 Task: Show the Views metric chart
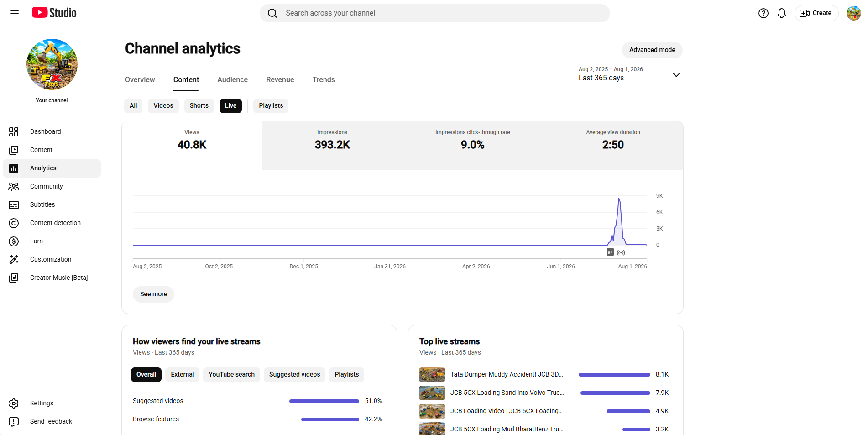click(x=192, y=146)
